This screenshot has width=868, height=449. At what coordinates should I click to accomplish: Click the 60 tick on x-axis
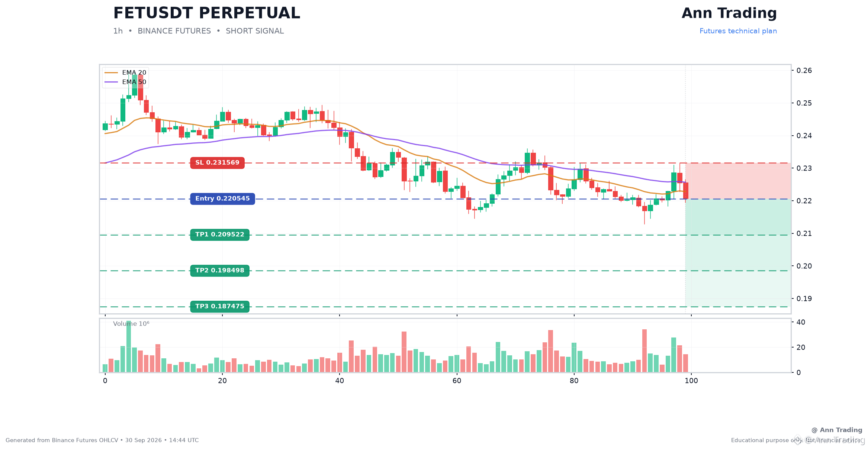click(x=457, y=381)
